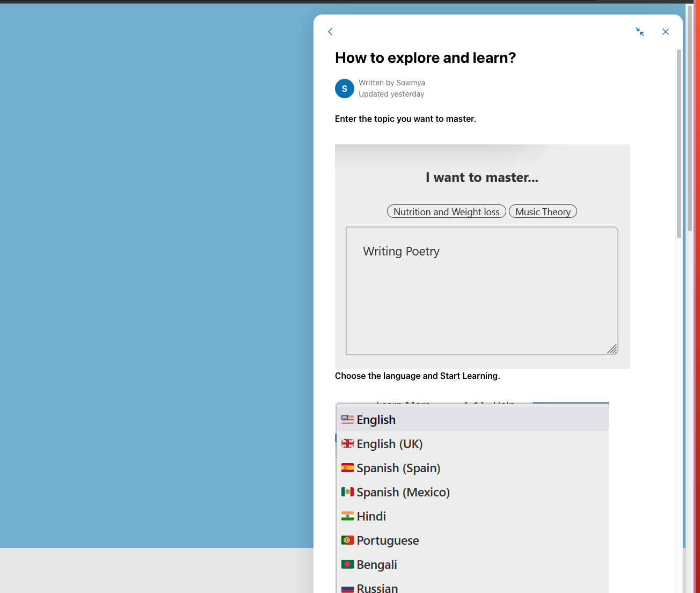
Task: Click the Bangladesh flag beside Bengali
Action: pyautogui.click(x=348, y=564)
